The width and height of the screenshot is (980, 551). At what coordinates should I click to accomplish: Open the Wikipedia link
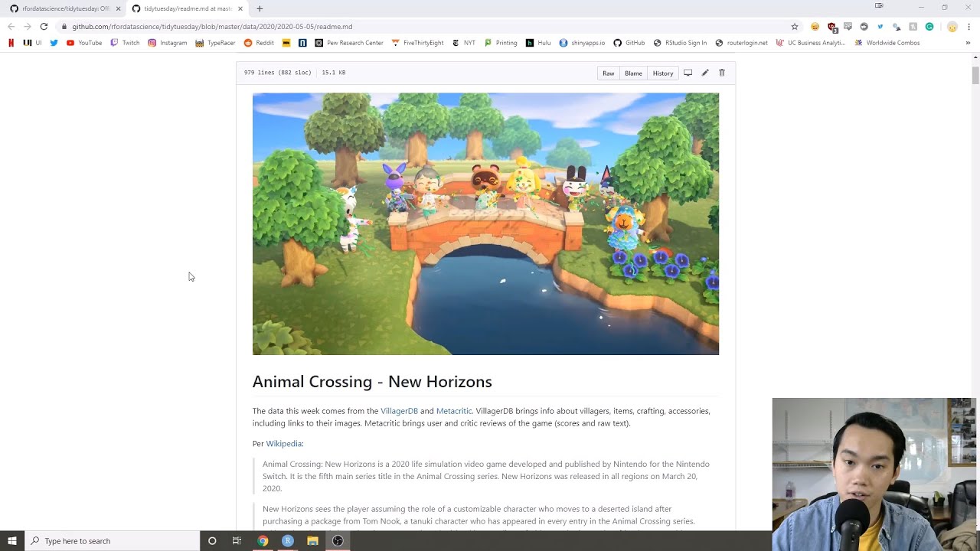tap(284, 444)
